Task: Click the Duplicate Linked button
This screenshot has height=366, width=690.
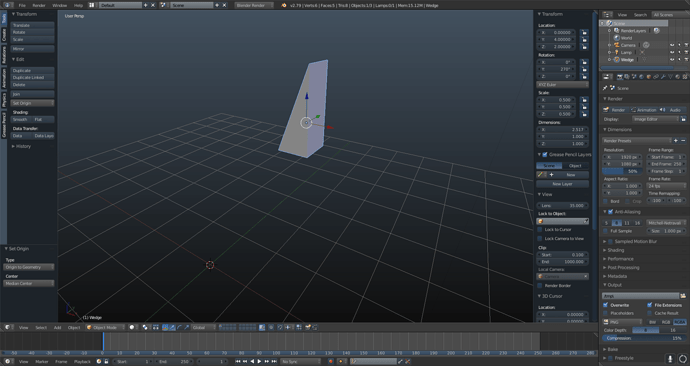Action: [32, 77]
